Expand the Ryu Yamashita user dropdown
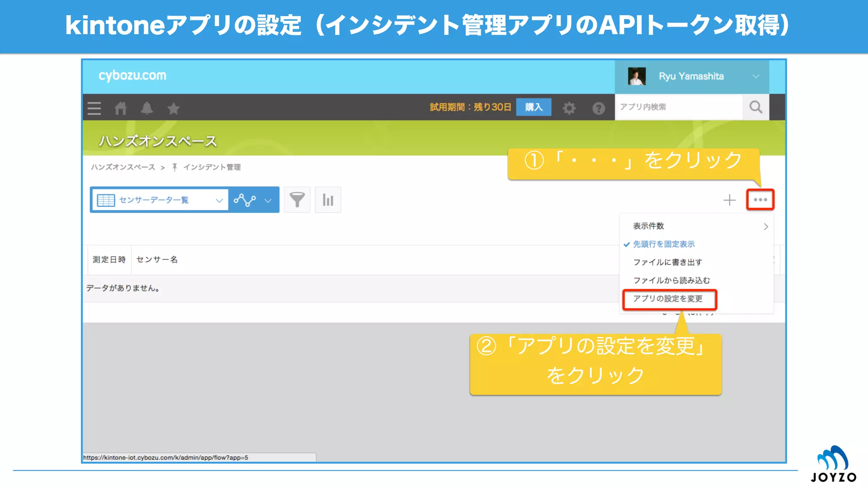868x488 pixels. click(756, 77)
